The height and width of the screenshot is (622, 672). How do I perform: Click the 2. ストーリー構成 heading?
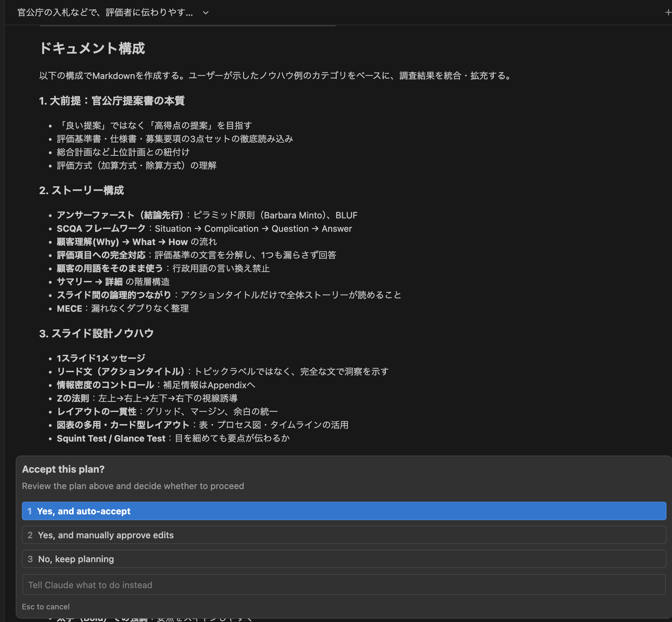point(82,190)
